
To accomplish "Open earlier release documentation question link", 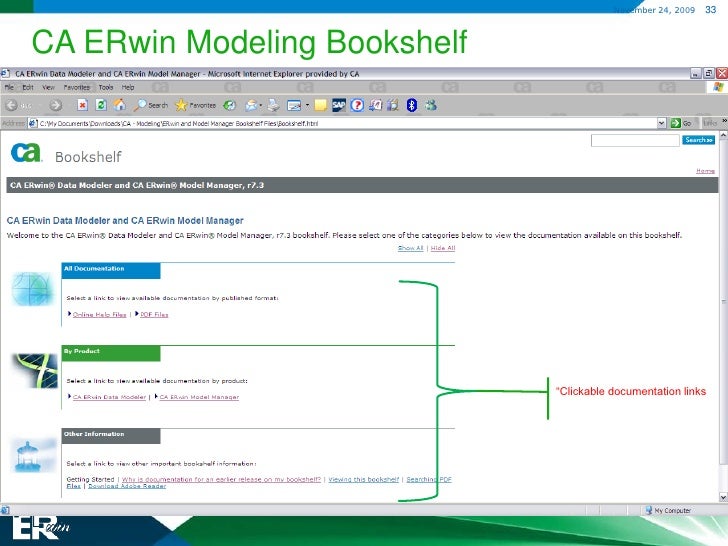I will (x=221, y=479).
